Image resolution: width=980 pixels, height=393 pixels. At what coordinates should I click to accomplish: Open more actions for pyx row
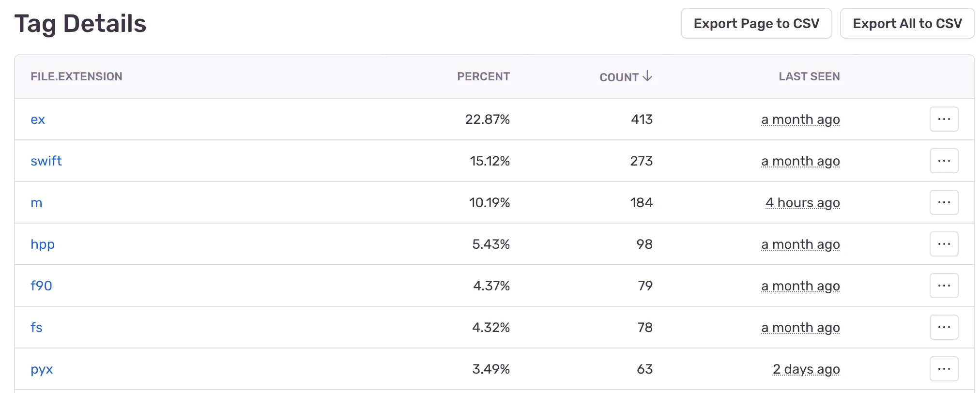944,369
